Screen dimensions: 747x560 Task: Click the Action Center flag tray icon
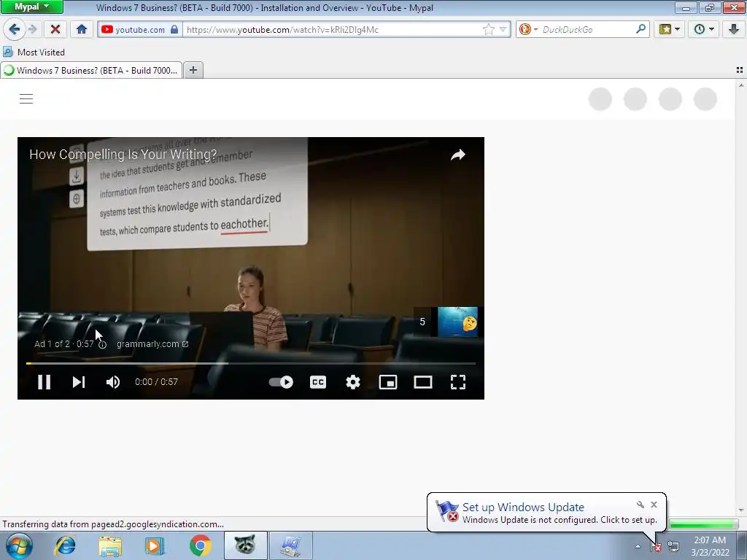[656, 546]
